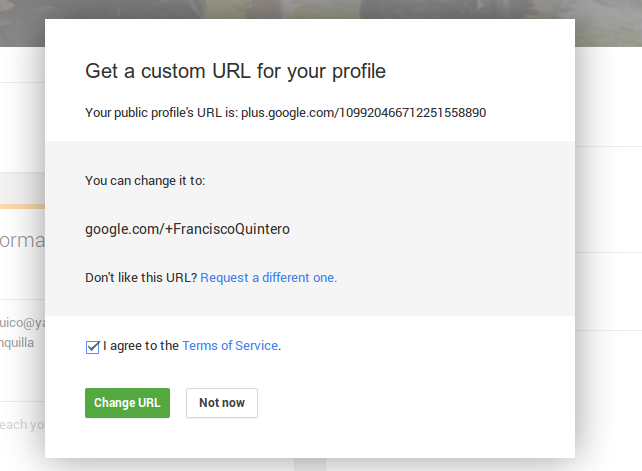Click the orange bar atop the background card
The image size is (642, 471).
tap(22, 206)
